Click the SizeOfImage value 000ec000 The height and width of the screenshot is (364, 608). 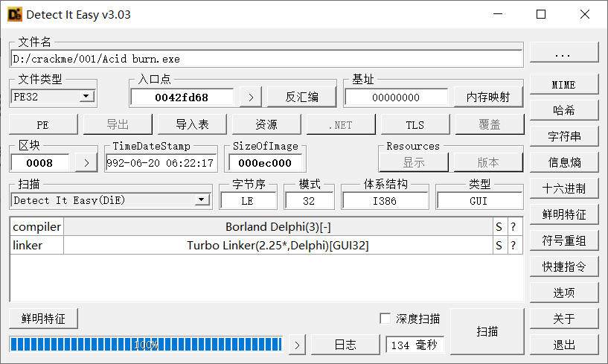tap(265, 162)
